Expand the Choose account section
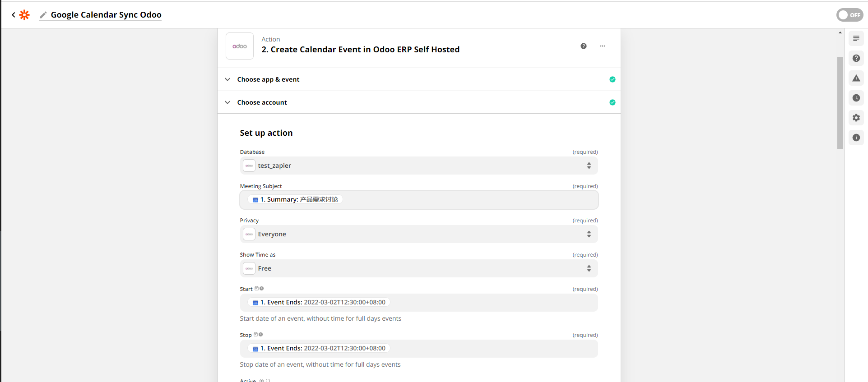The width and height of the screenshot is (868, 382). [x=262, y=102]
